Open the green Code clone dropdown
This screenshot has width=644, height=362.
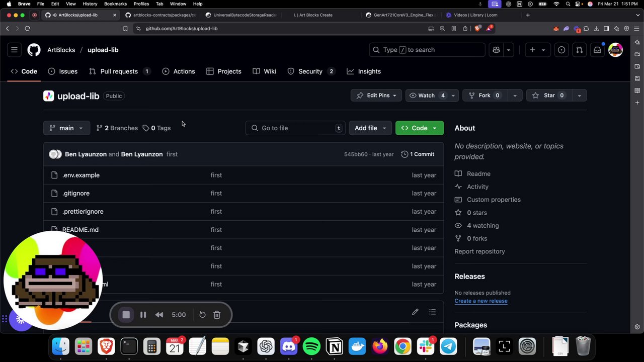(420, 128)
